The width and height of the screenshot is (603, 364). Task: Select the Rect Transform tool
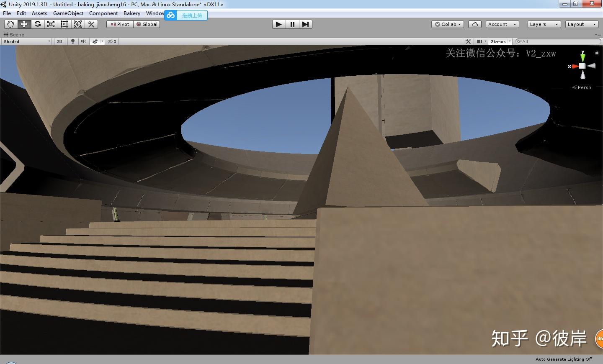(64, 24)
